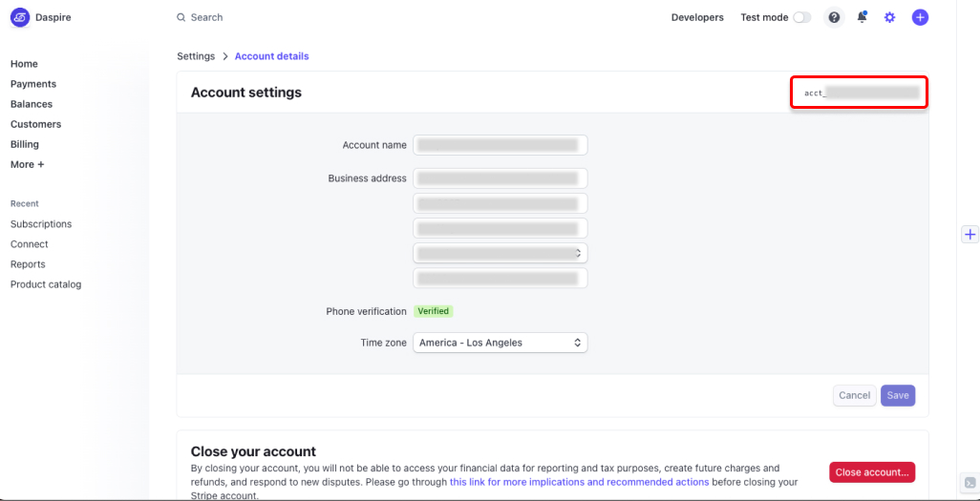Click the plus icon on right edge
980x501 pixels.
coord(969,234)
